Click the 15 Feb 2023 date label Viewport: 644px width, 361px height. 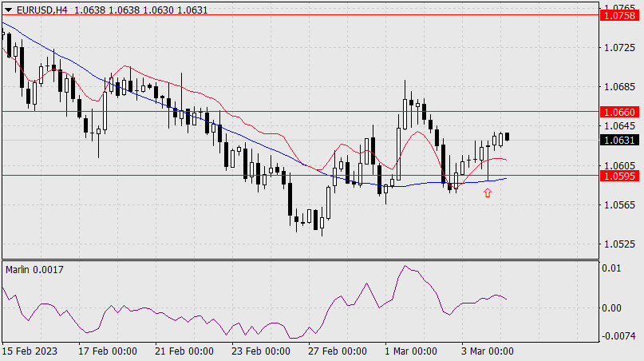[x=30, y=351]
